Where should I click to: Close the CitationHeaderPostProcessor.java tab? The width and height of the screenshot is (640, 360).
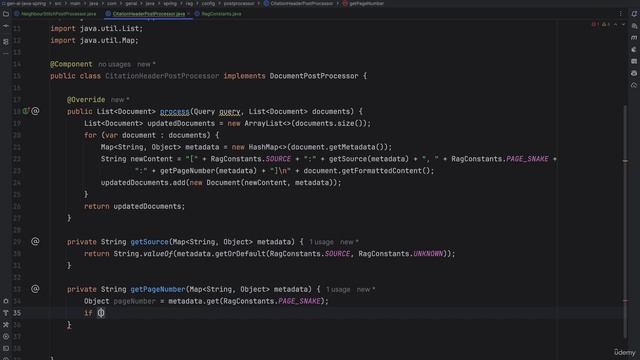pos(189,14)
